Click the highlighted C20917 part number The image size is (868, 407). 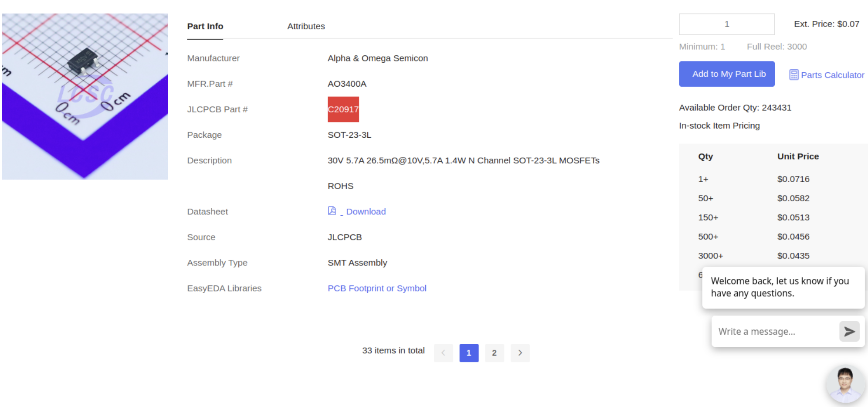tap(343, 109)
